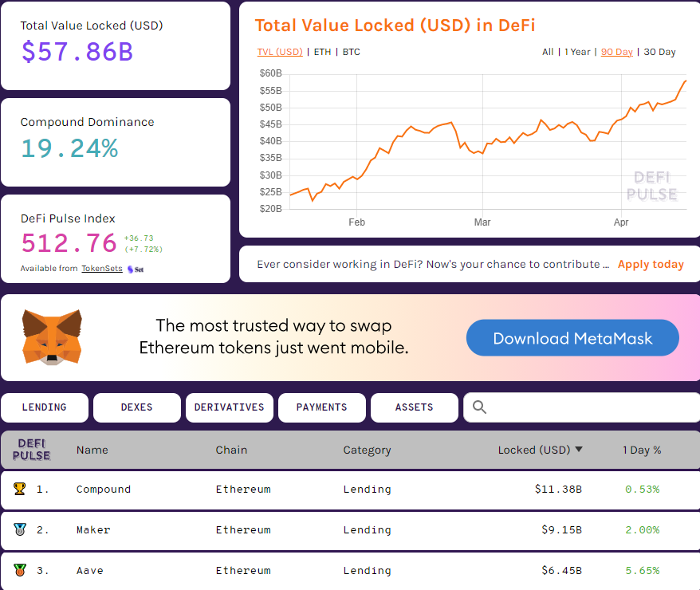Click the Download MetaMask button
The image size is (700, 590).
572,337
